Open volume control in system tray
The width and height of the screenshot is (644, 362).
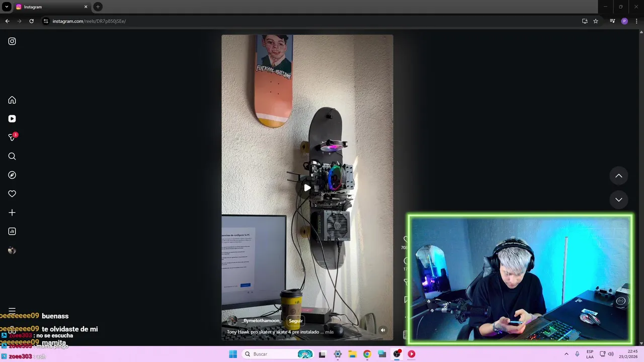[611, 354]
